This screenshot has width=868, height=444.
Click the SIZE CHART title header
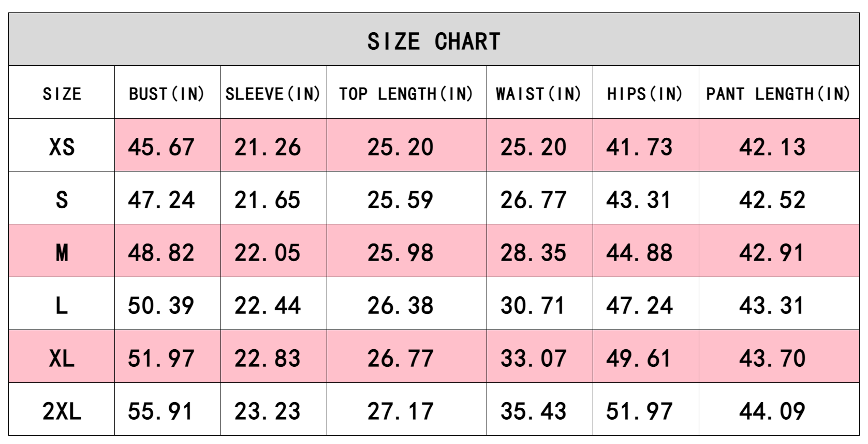[x=434, y=41]
